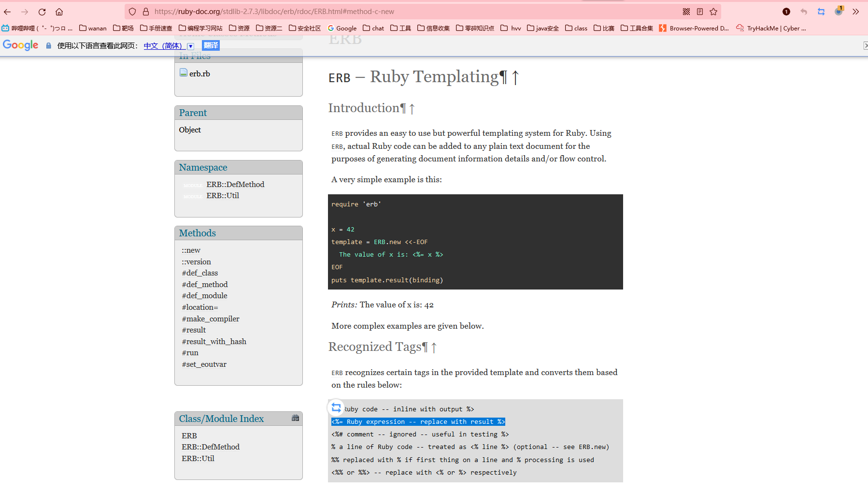Click the up arrow beside Introduction heading
The image size is (868, 493).
[412, 109]
